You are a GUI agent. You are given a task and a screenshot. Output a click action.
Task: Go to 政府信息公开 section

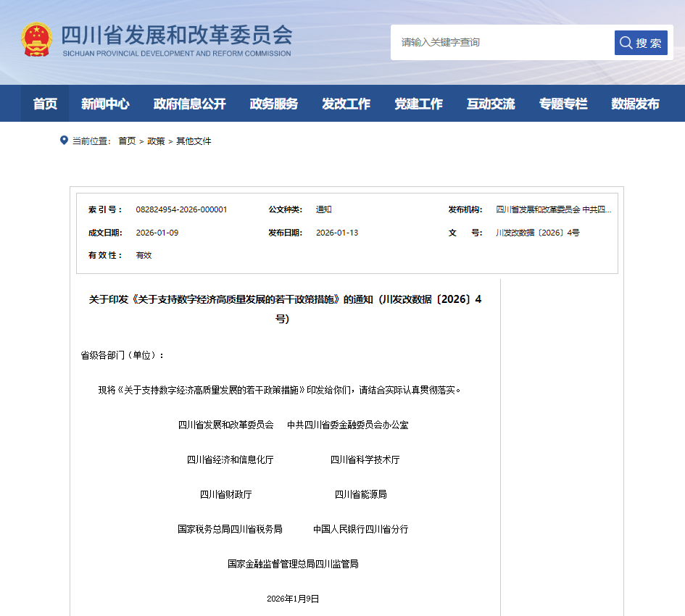pos(190,104)
